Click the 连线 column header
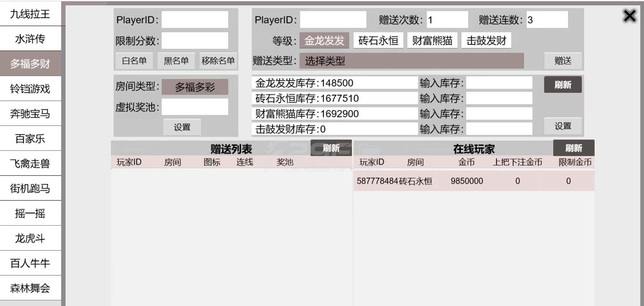This screenshot has height=306, width=644. click(245, 162)
